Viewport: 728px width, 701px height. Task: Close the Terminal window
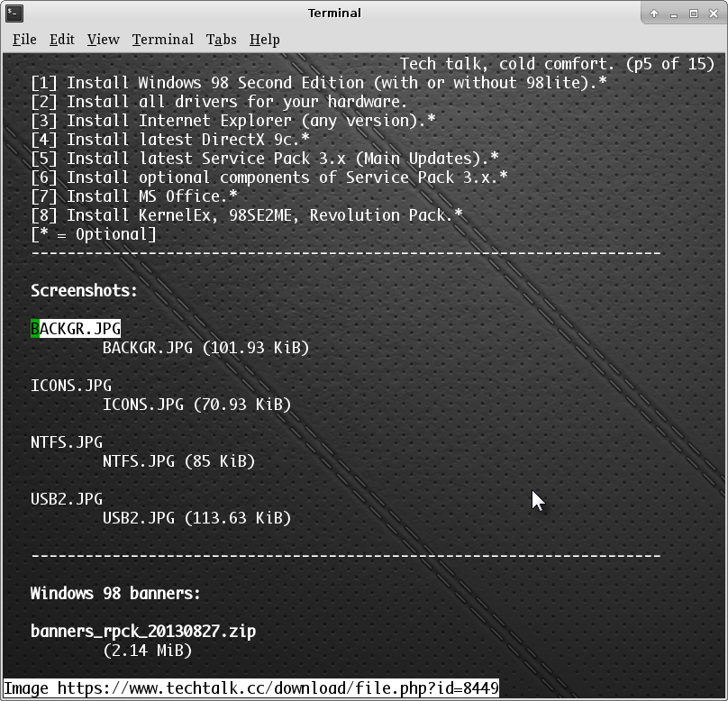pos(714,14)
